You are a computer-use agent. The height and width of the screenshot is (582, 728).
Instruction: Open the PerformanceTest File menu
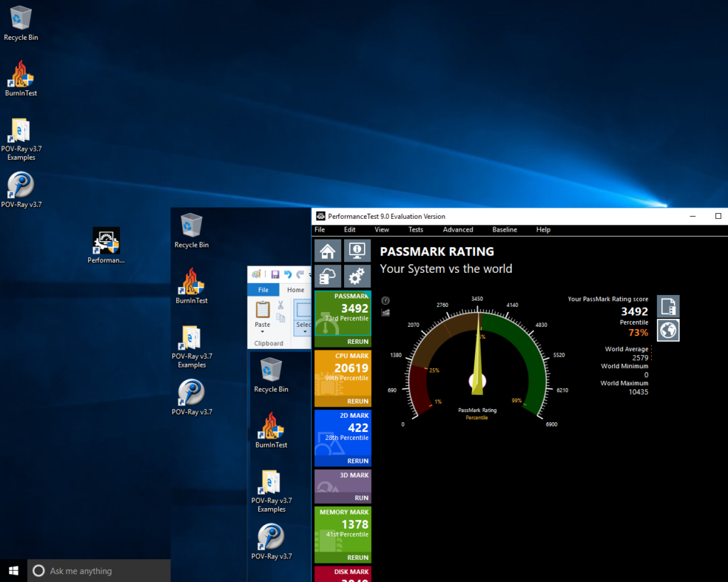click(319, 230)
